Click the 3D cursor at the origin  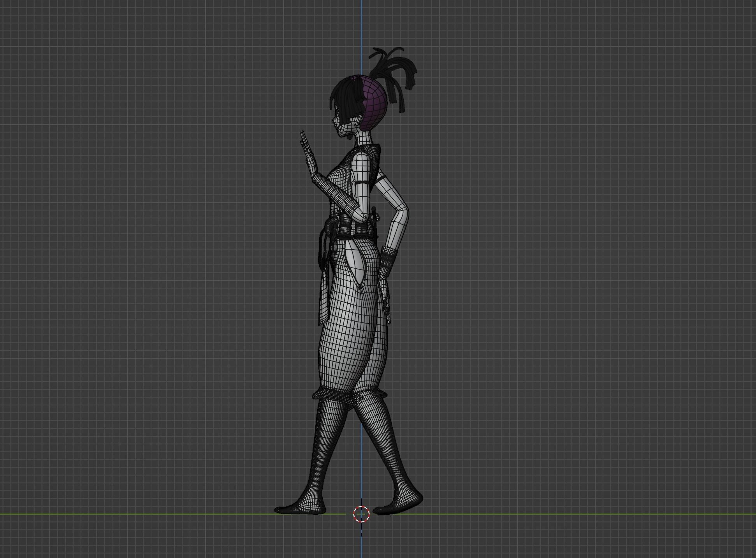click(x=361, y=514)
